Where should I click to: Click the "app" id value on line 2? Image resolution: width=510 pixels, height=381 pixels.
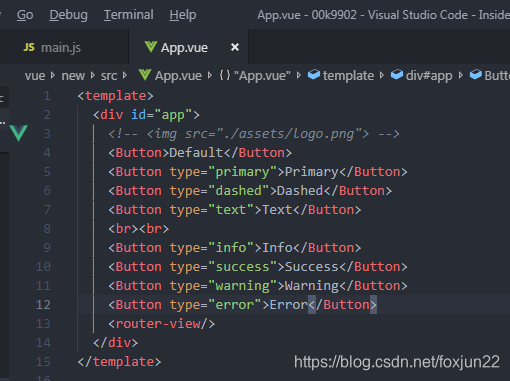pyautogui.click(x=173, y=115)
